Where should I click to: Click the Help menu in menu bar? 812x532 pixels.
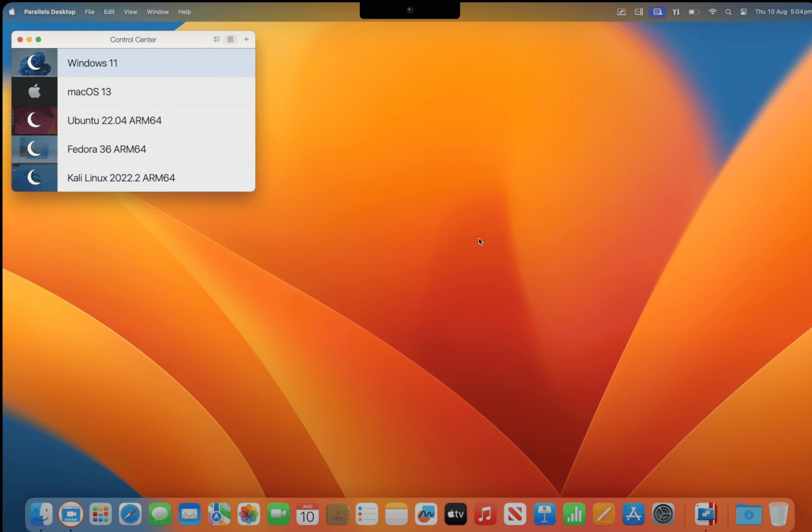pos(184,12)
